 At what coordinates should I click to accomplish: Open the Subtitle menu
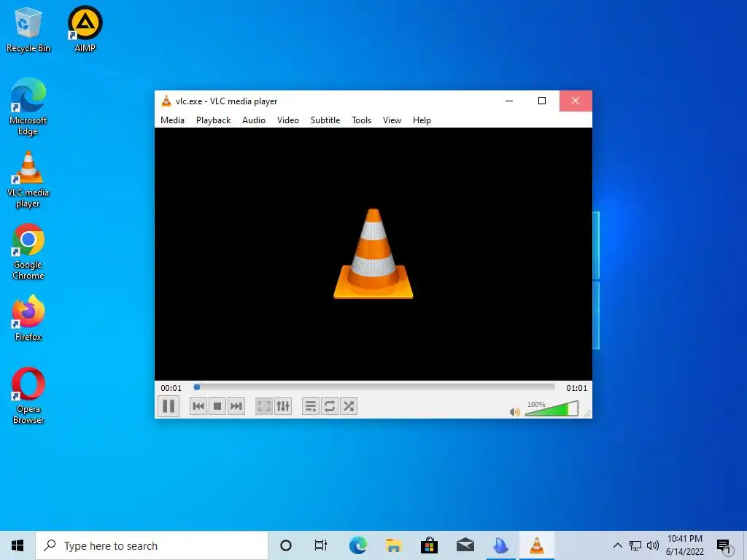[x=325, y=120]
